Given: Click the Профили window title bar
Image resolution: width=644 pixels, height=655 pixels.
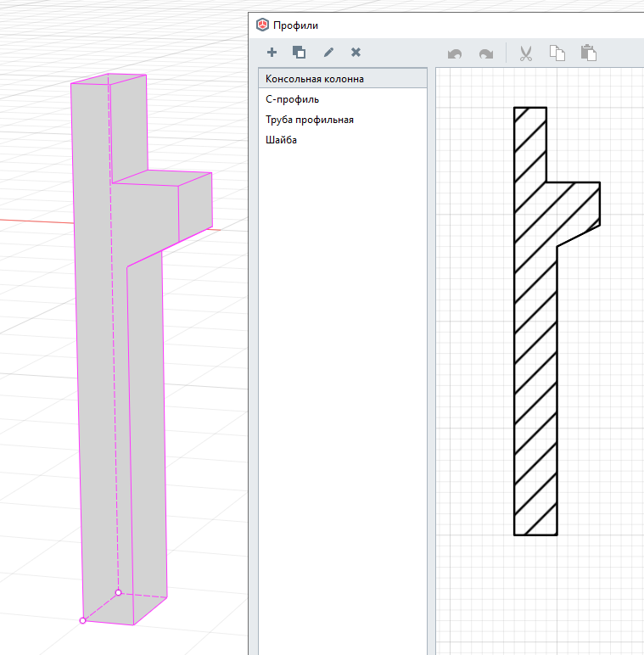Looking at the screenshot, I should 467,26.
